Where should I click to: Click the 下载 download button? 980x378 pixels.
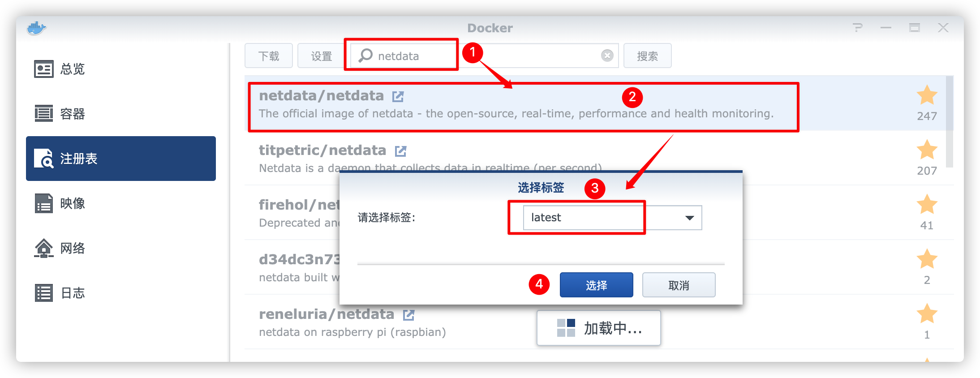268,56
